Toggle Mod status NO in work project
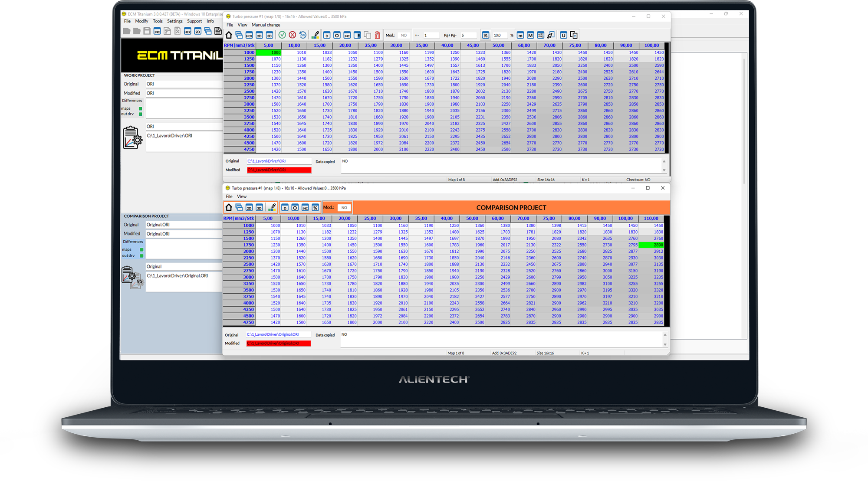Viewport: 868px width, 481px height. pos(406,36)
